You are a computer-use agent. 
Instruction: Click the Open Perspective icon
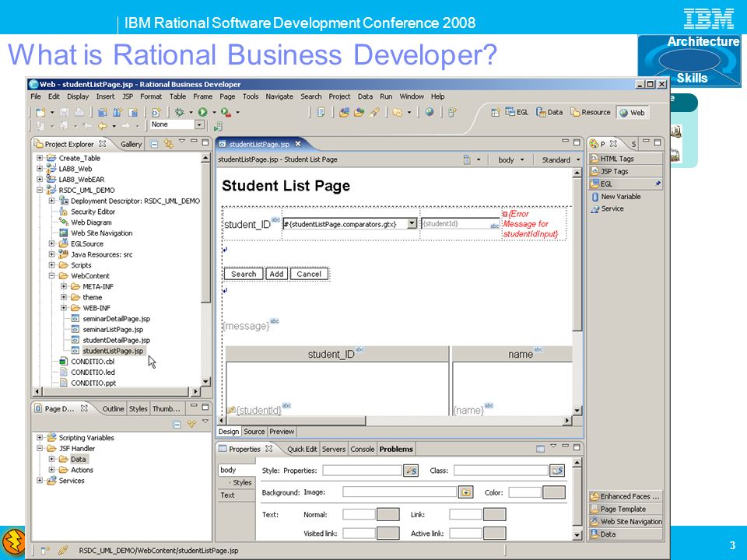496,112
